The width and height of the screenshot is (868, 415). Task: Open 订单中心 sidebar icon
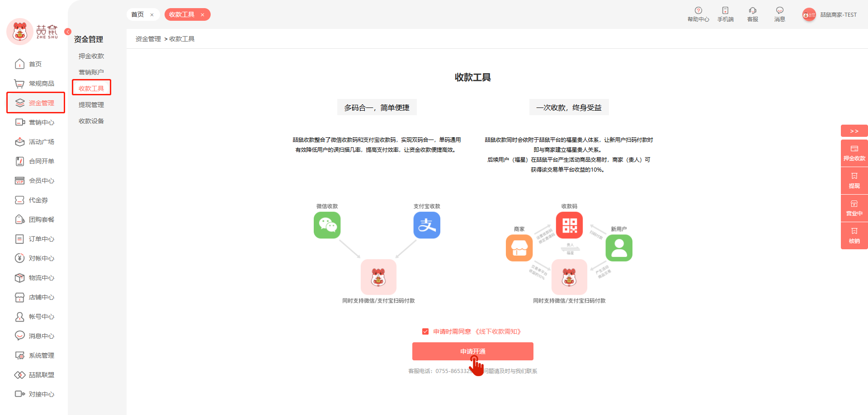pyautogui.click(x=20, y=239)
